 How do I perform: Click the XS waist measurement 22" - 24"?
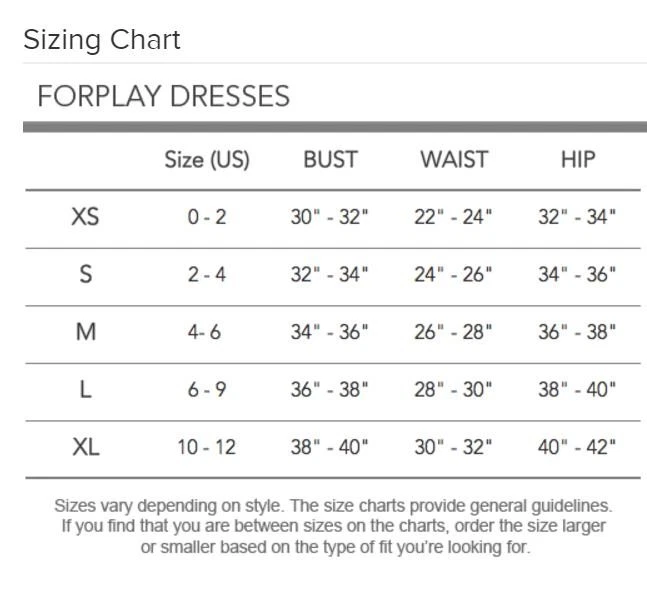pos(454,217)
